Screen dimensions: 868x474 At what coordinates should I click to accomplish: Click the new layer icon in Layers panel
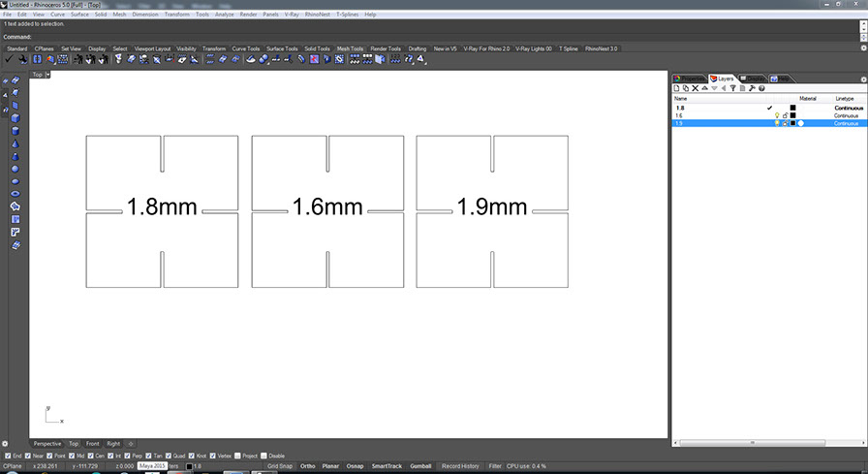coord(676,88)
